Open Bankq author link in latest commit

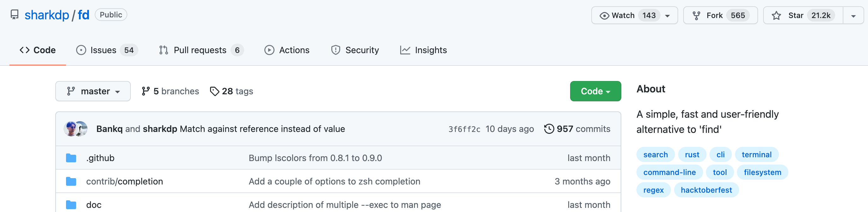110,129
